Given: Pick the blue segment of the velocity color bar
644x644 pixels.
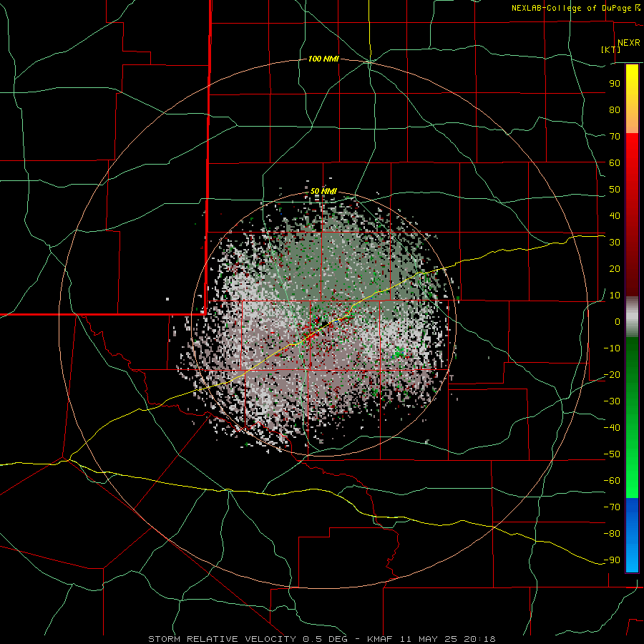Looking at the screenshot, I should pyautogui.click(x=632, y=535).
